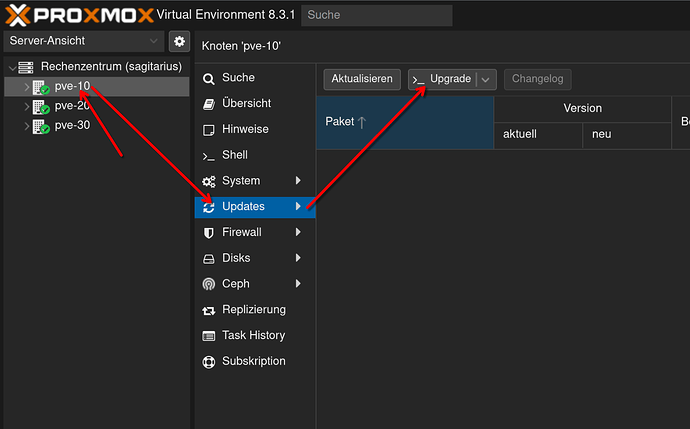Select pve-30 node in the tree

[97, 126]
